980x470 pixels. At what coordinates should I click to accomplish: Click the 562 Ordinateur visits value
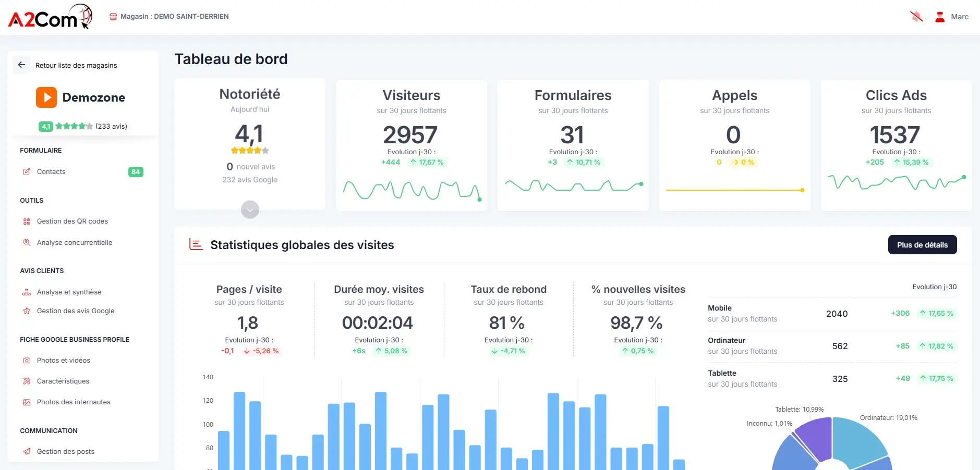(x=840, y=347)
